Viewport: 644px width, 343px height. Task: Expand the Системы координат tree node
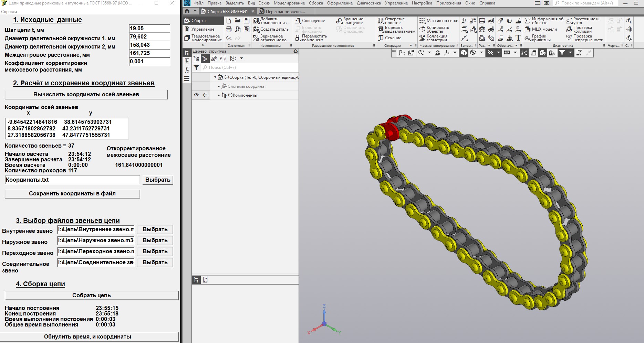coord(219,86)
